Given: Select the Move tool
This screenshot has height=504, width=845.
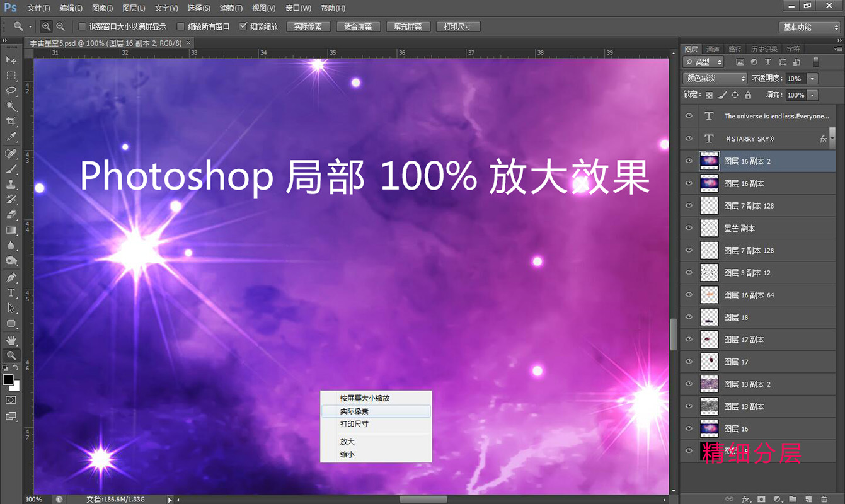Looking at the screenshot, I should tap(11, 60).
